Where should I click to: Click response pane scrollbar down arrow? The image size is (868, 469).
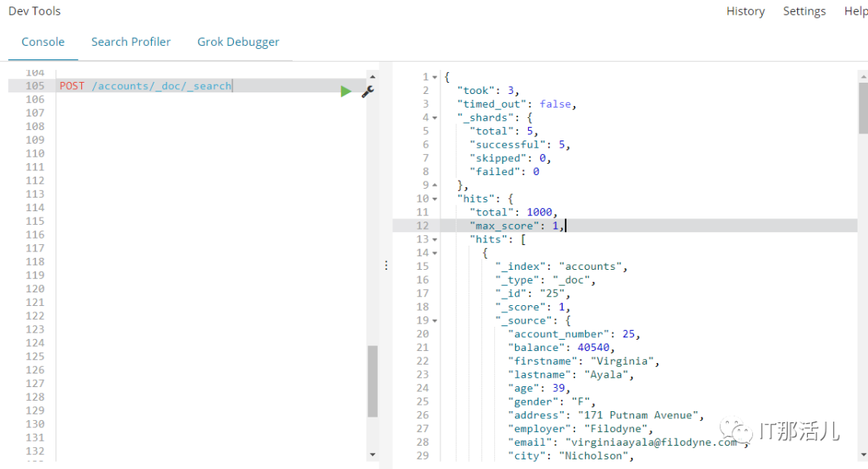coord(863,455)
